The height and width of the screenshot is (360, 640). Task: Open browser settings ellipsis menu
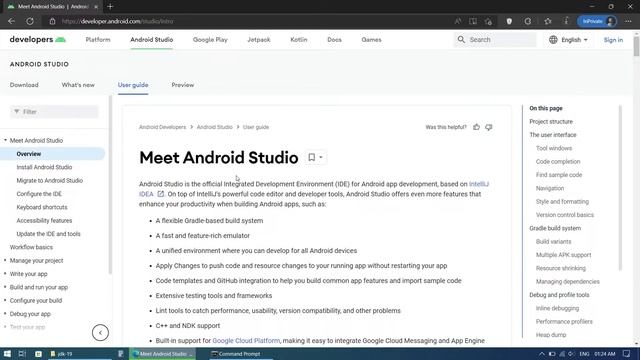(628, 21)
